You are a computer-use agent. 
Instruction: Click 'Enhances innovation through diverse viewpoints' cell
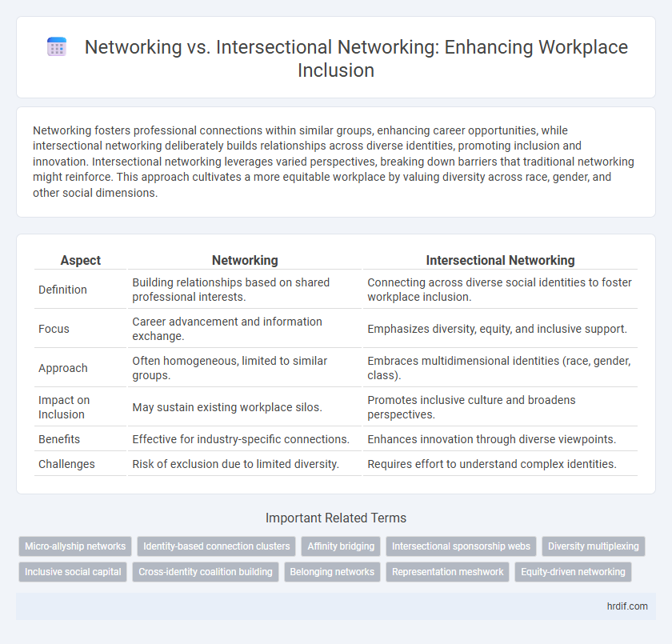(500, 439)
